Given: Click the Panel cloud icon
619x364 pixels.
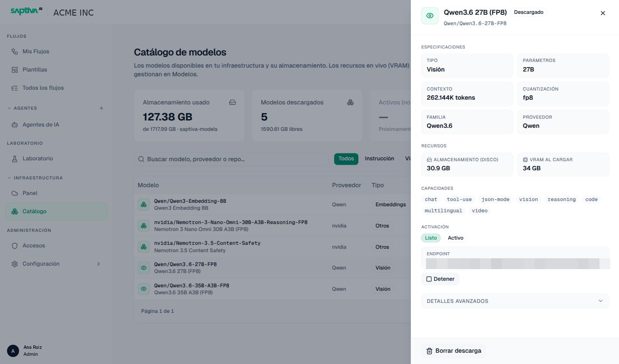Looking at the screenshot, I should pyautogui.click(x=15, y=193).
